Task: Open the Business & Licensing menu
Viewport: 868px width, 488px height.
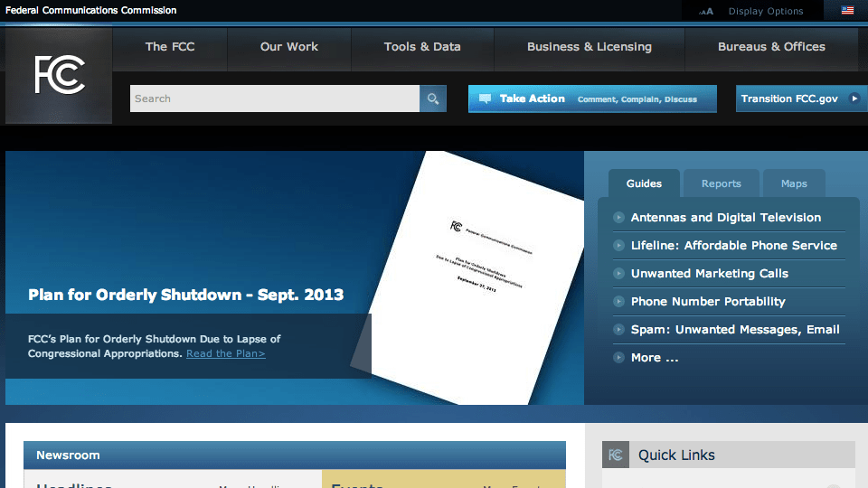Action: (x=589, y=47)
